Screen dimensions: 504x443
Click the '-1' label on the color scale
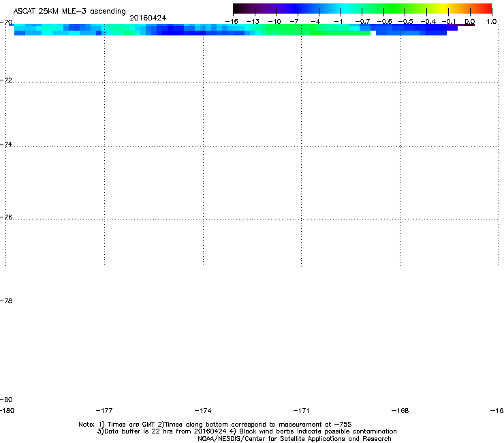pos(338,22)
